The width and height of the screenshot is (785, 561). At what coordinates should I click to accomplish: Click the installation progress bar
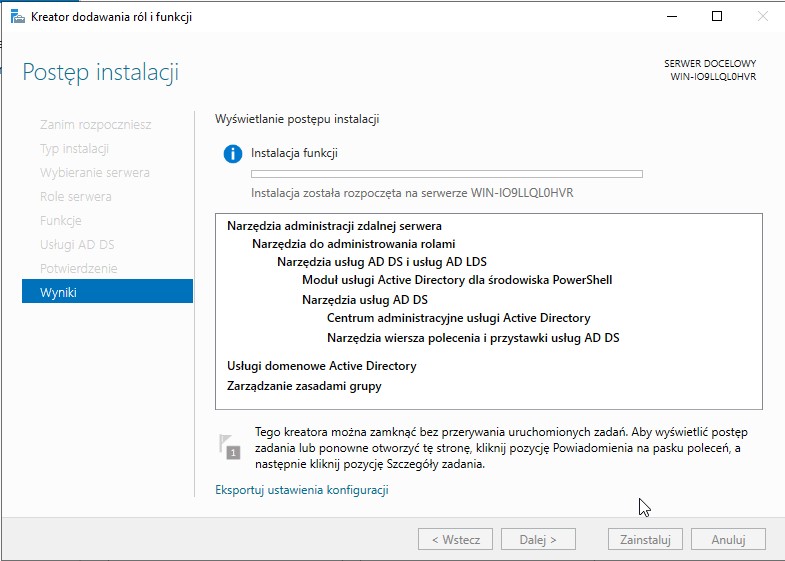click(446, 174)
